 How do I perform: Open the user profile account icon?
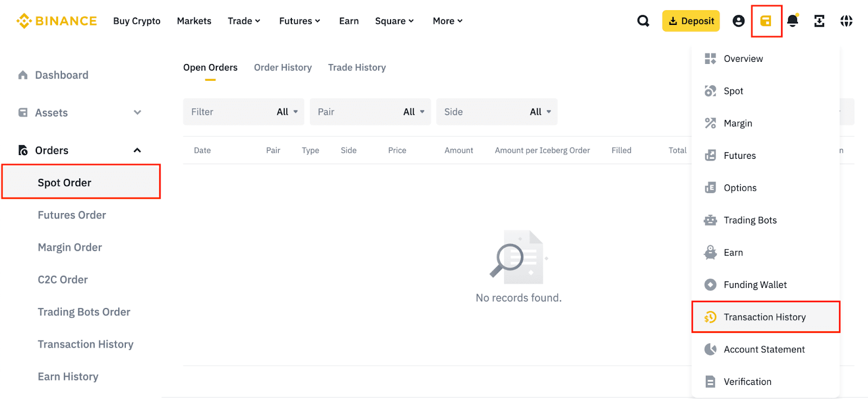tap(738, 21)
